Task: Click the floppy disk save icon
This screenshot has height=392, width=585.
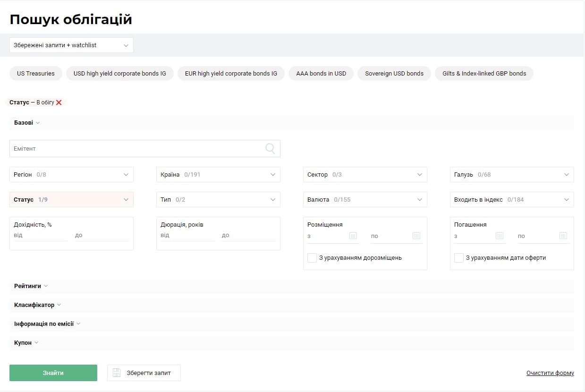Action: coord(117,373)
